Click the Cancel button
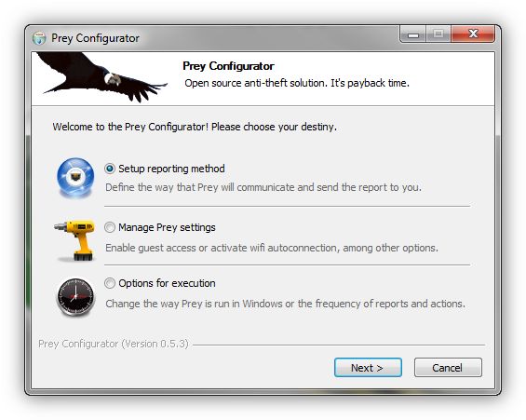 (448, 368)
